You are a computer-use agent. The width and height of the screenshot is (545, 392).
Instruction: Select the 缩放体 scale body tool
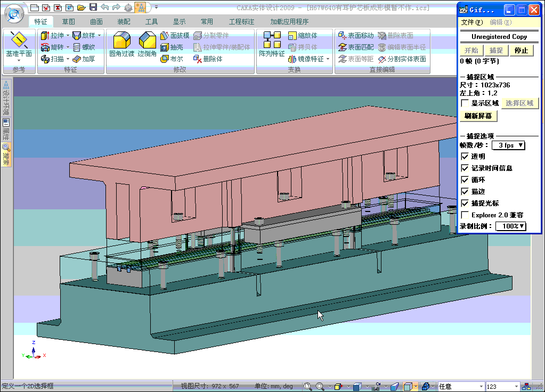click(303, 36)
